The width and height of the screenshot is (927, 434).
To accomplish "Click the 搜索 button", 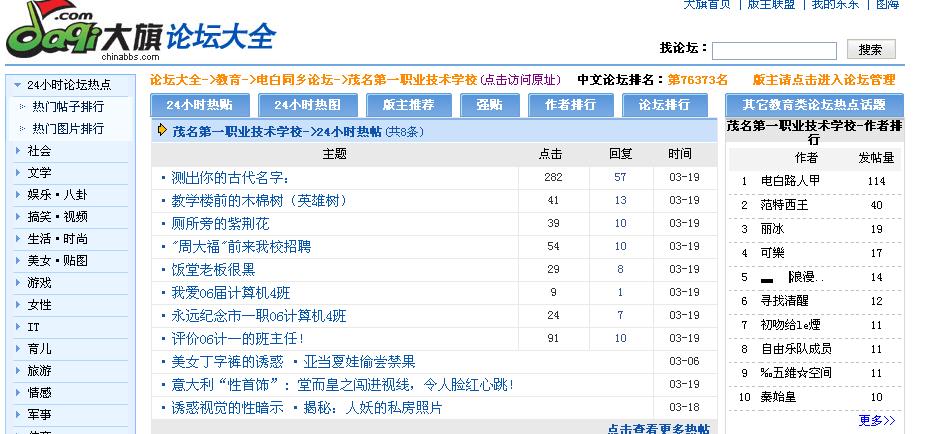I will [x=870, y=49].
